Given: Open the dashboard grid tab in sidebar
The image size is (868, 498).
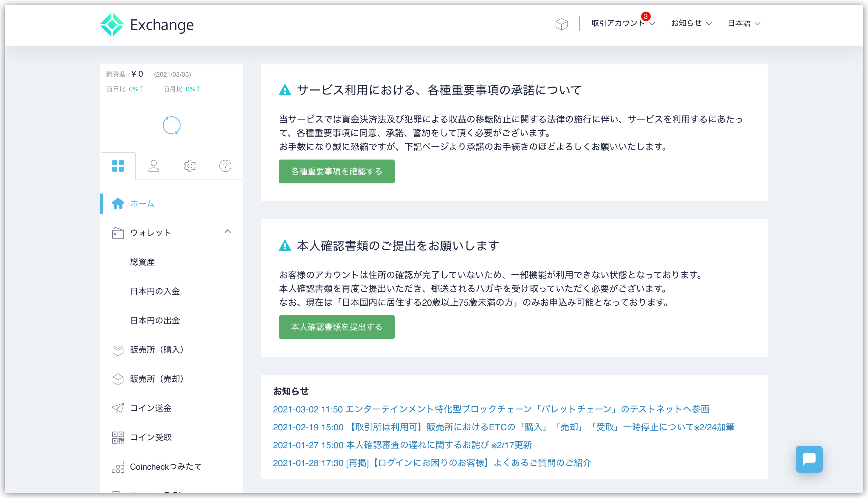Looking at the screenshot, I should point(118,166).
